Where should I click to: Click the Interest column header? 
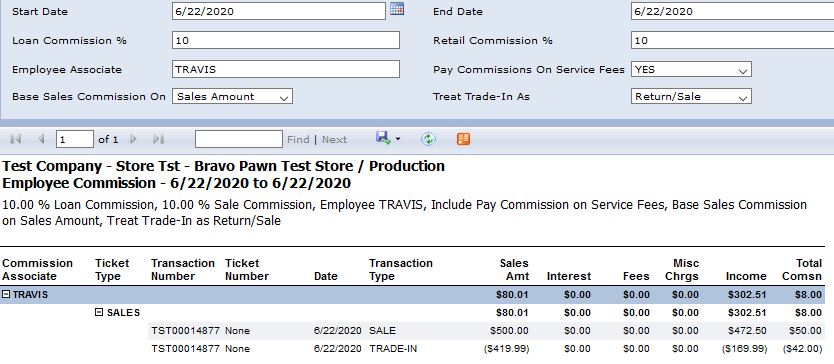(x=569, y=276)
